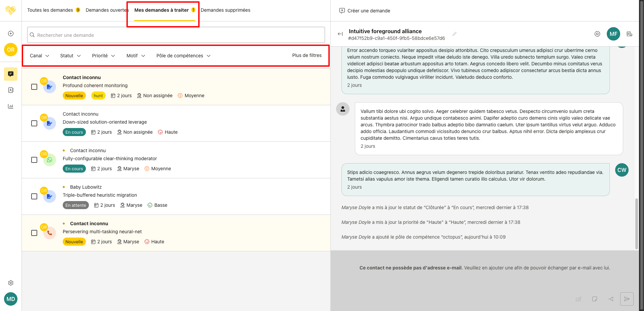Click the send message arrow button
Image resolution: width=644 pixels, height=311 pixels.
coord(627,299)
